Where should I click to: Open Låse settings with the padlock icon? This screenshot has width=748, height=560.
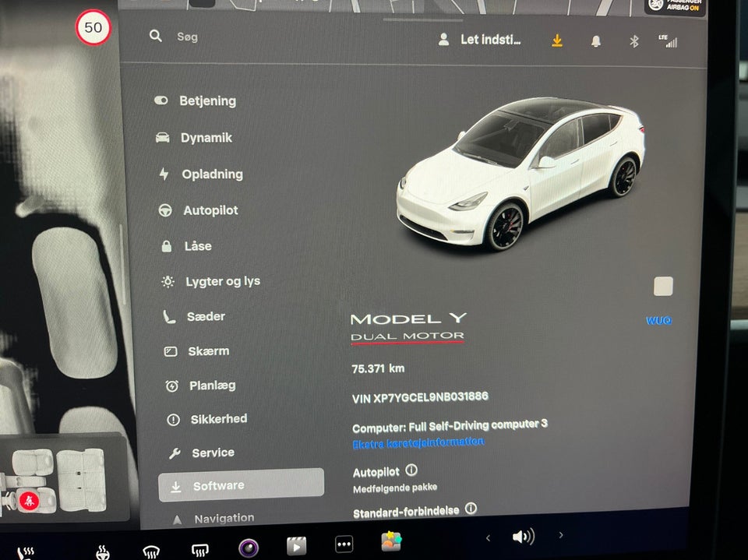pyautogui.click(x=165, y=246)
